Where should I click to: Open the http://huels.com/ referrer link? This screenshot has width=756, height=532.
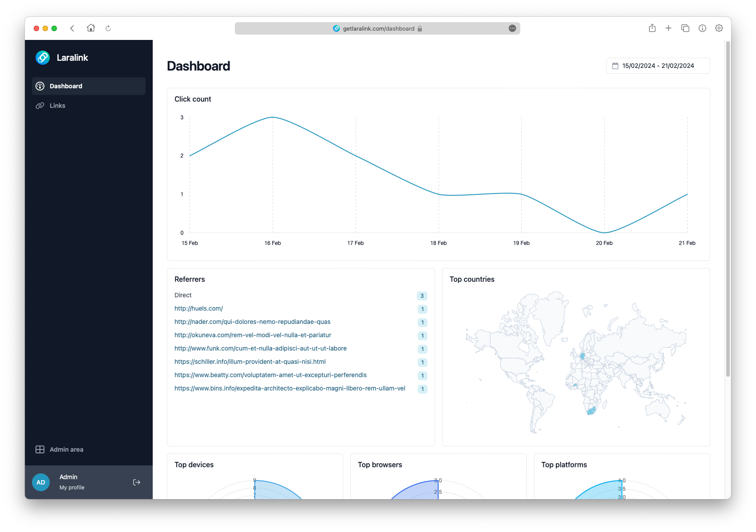pos(198,308)
